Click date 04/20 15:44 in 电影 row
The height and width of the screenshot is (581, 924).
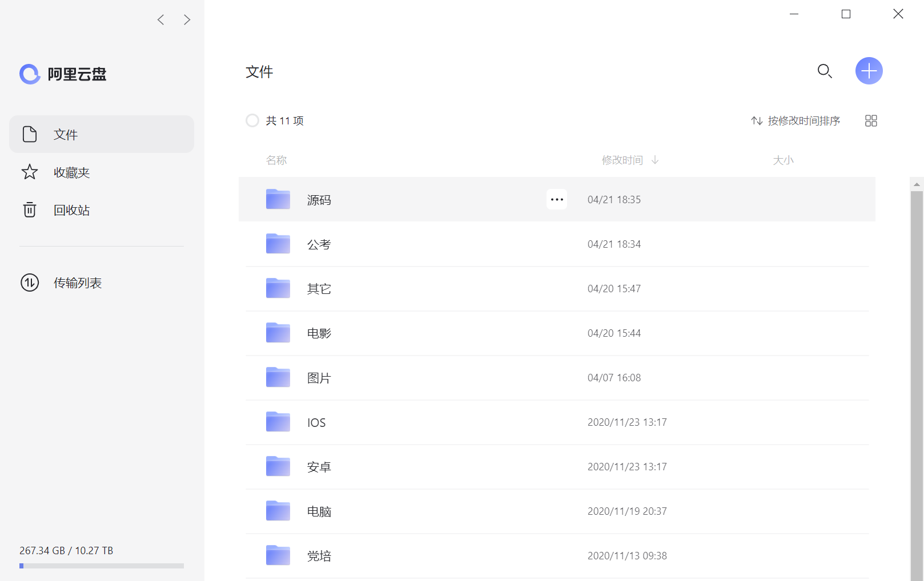point(614,333)
